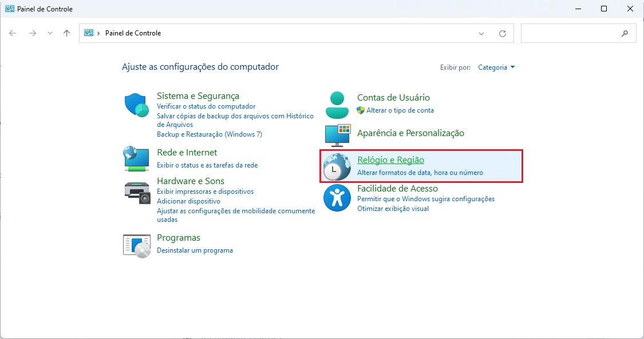The image size is (644, 339).
Task: Open Backup e Restauração (Windows 7)
Action: coord(210,134)
